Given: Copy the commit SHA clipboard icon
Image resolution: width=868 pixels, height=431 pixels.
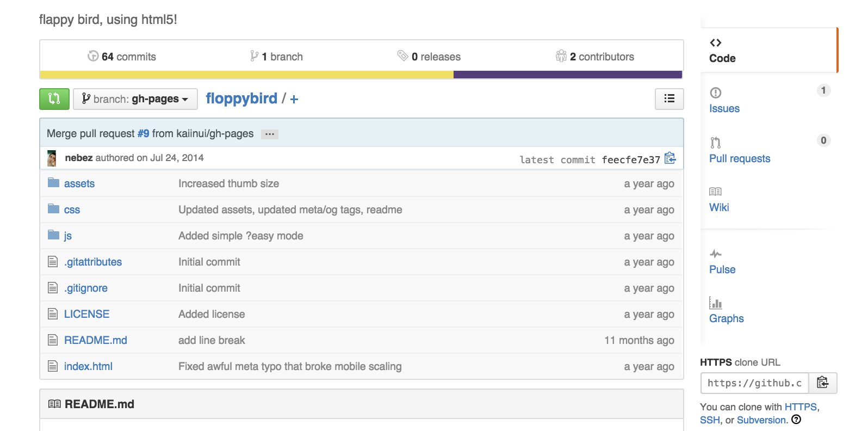Looking at the screenshot, I should [670, 158].
